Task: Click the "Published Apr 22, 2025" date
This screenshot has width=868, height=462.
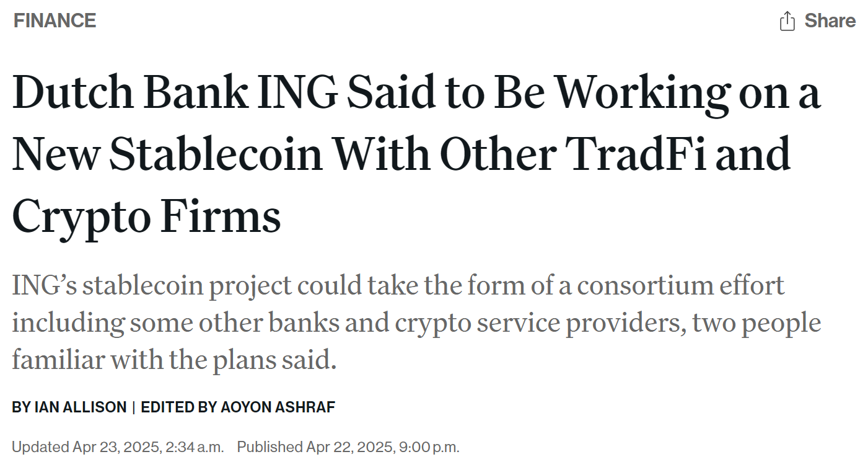Action: [x=314, y=446]
